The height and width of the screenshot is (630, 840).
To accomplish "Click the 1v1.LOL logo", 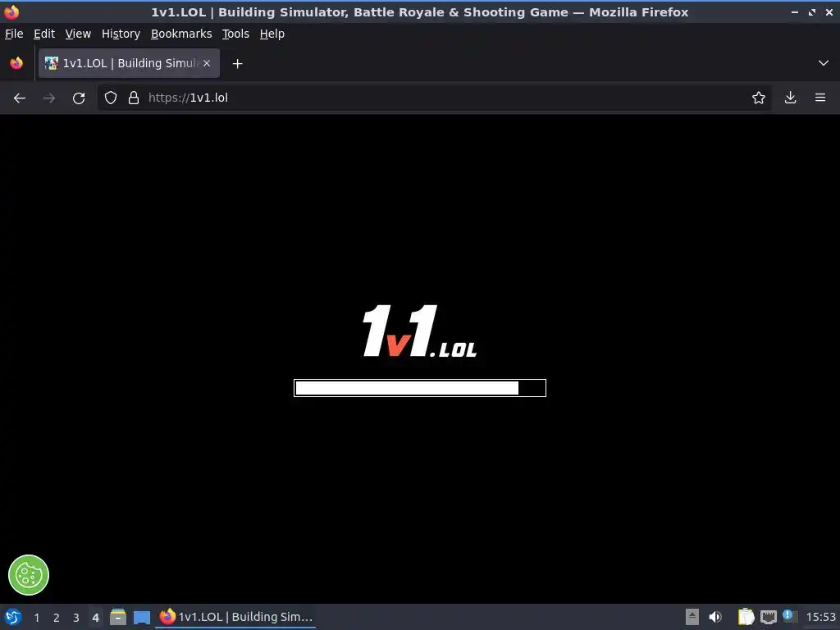I will [x=419, y=331].
